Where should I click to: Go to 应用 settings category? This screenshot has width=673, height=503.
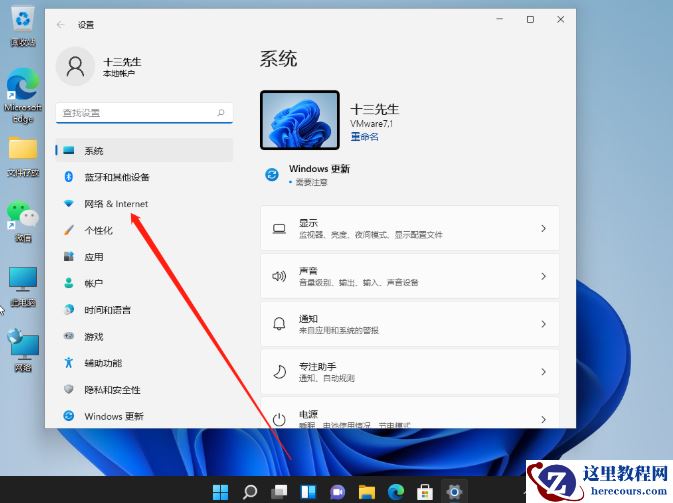coord(144,257)
